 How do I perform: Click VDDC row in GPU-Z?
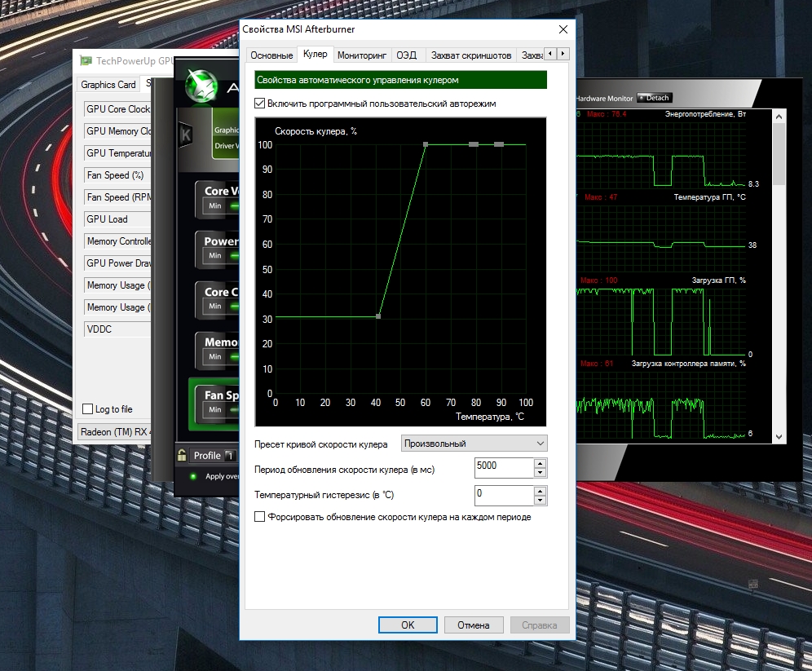[117, 329]
